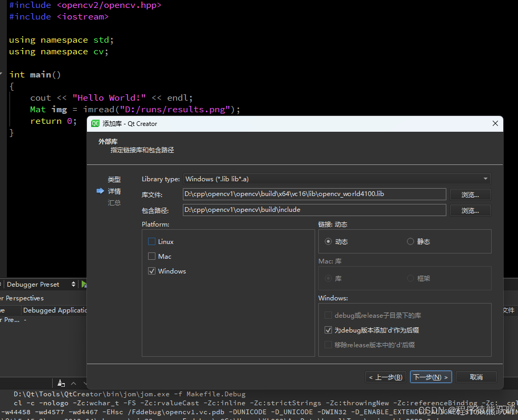This screenshot has width=518, height=420.
Task: Select the 类型 step in wizard sidebar
Action: click(114, 179)
